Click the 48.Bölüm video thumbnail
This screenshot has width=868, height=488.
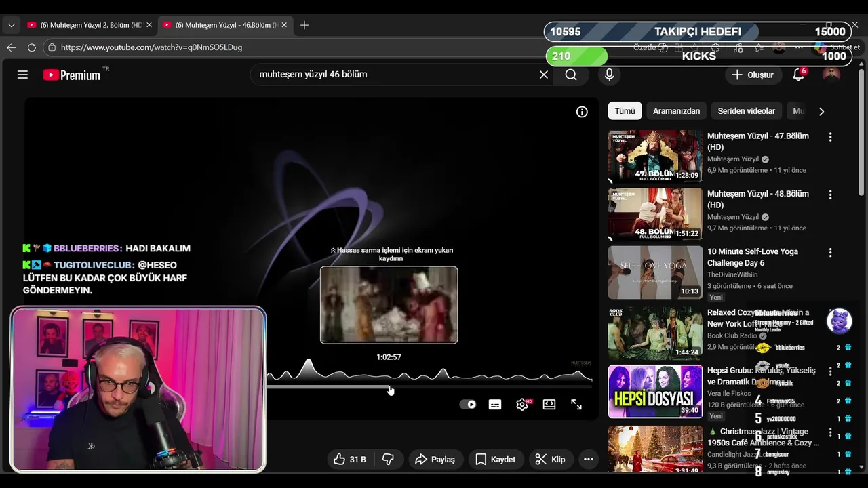click(x=655, y=214)
